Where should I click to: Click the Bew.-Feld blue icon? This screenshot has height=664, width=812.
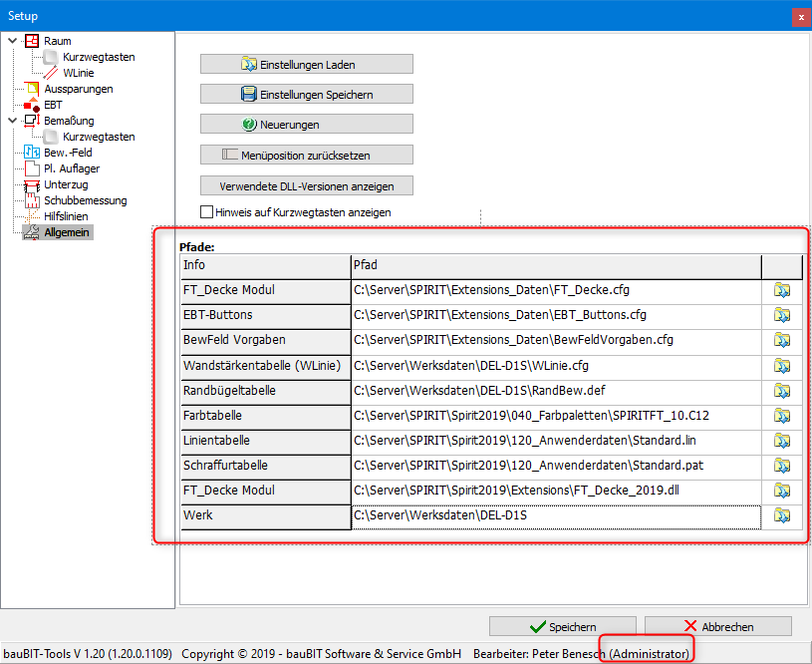pyautogui.click(x=32, y=153)
